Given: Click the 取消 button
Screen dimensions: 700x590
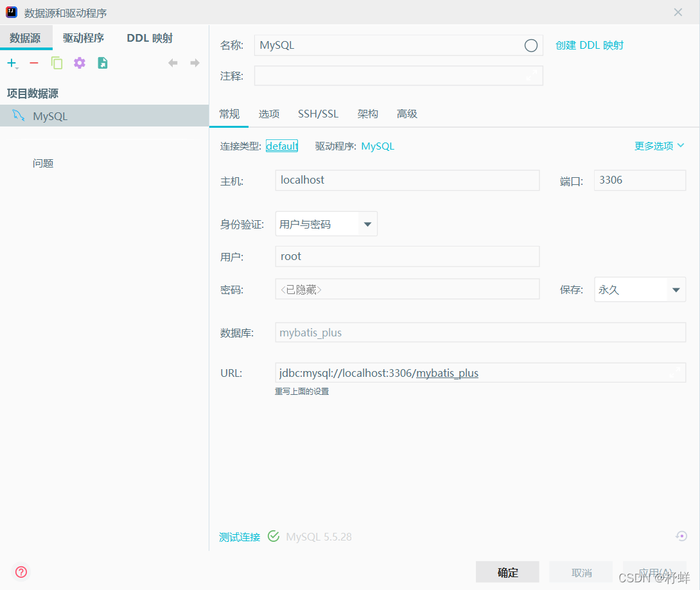Looking at the screenshot, I should click(x=581, y=572).
